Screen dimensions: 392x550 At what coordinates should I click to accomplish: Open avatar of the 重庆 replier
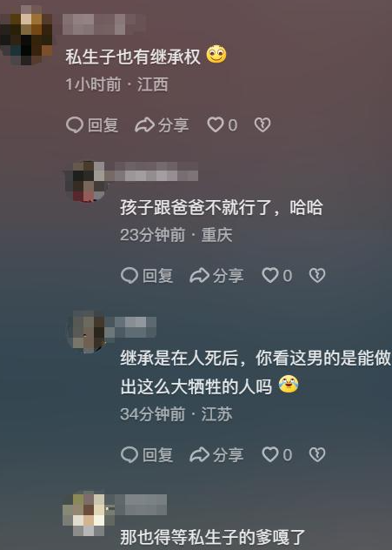click(87, 181)
